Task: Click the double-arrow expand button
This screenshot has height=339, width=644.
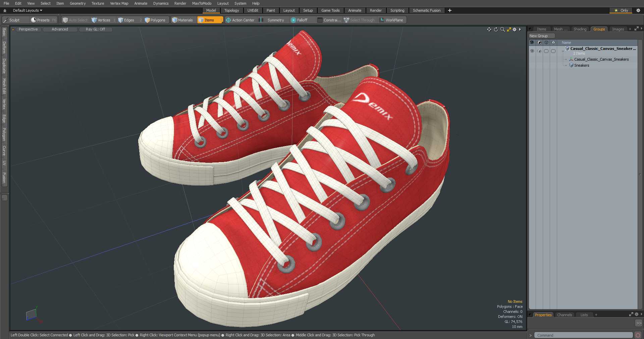Action: (639, 323)
